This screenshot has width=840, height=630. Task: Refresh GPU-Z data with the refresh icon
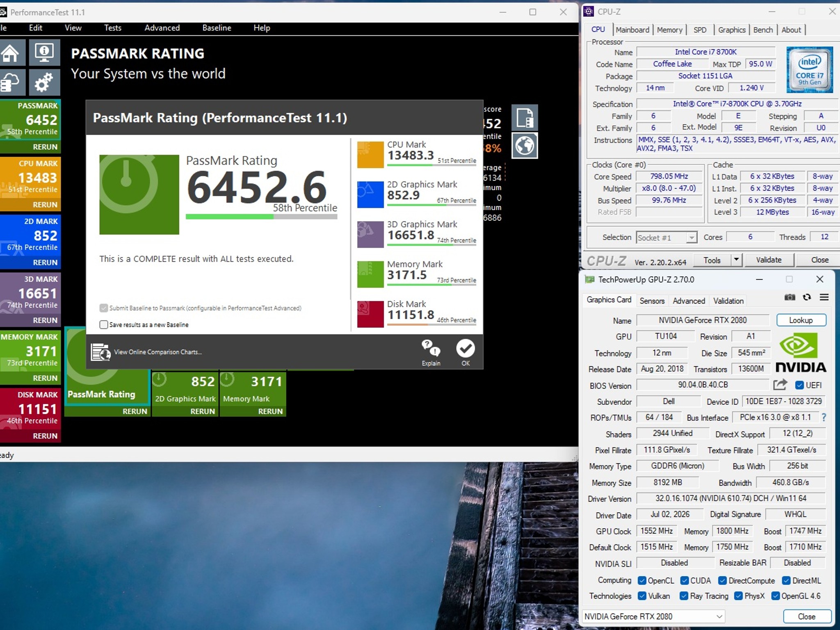tap(807, 297)
